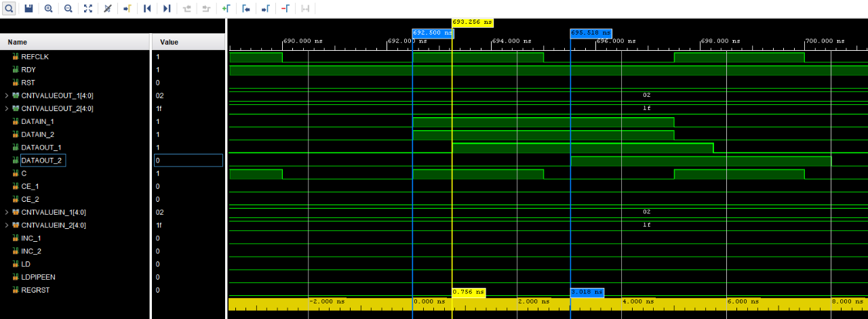Click the yellow 693.256 ns cursor flag
The image size is (868, 319).
coord(473,22)
